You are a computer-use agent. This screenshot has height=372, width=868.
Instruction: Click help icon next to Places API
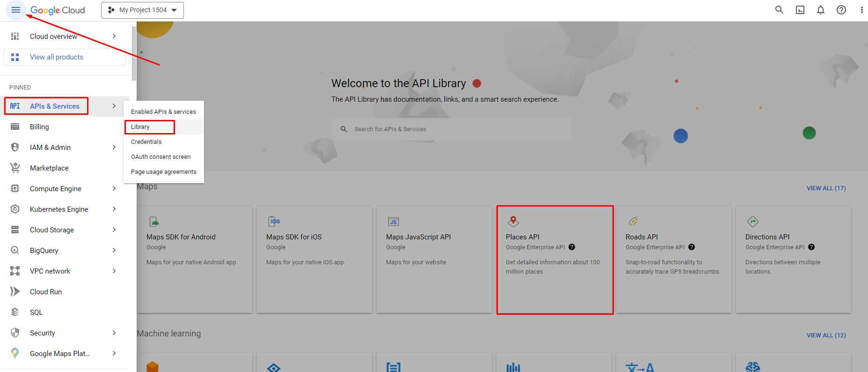point(572,247)
